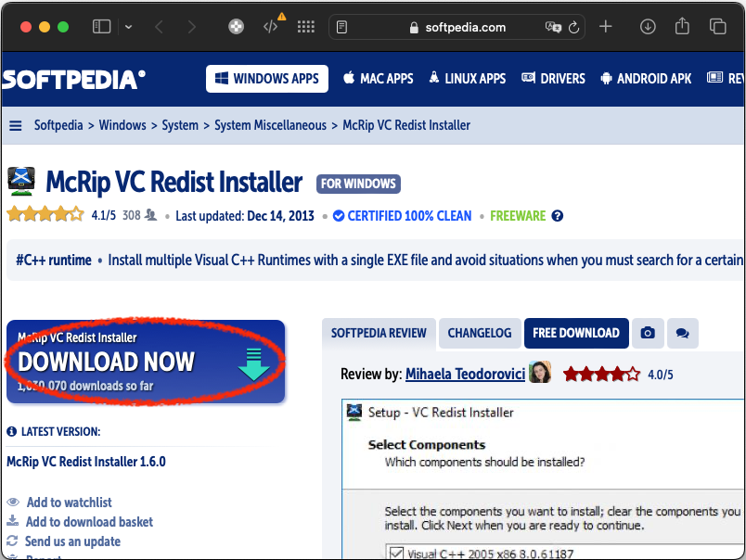
Task: Click the Latest Version info icon
Action: click(x=12, y=432)
